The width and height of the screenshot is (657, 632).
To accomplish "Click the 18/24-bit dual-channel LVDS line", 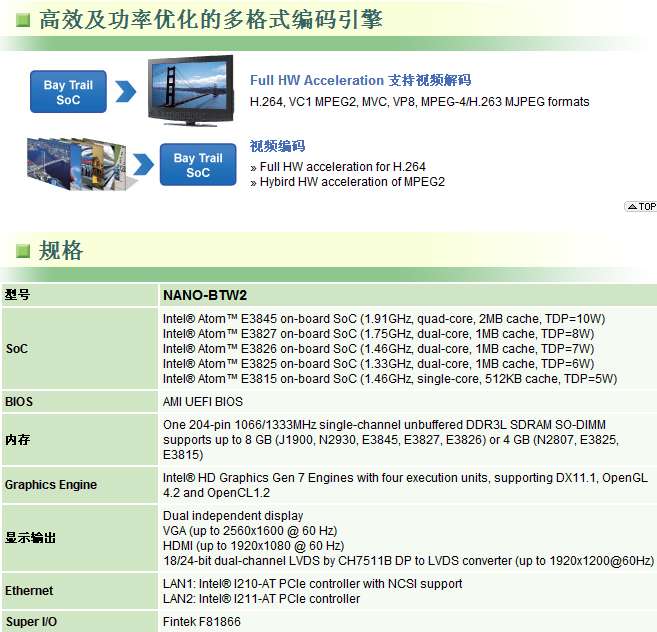I will pyautogui.click(x=409, y=561).
